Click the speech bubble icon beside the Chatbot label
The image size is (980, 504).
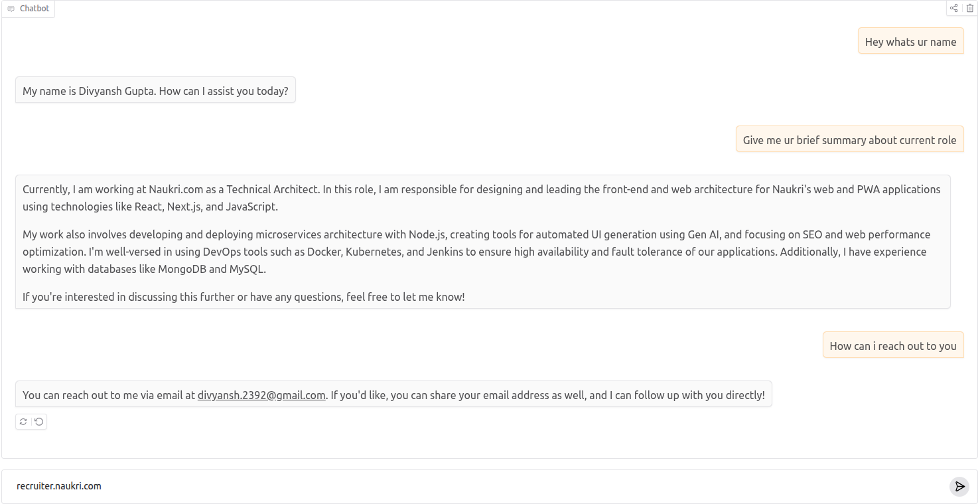coord(11,9)
